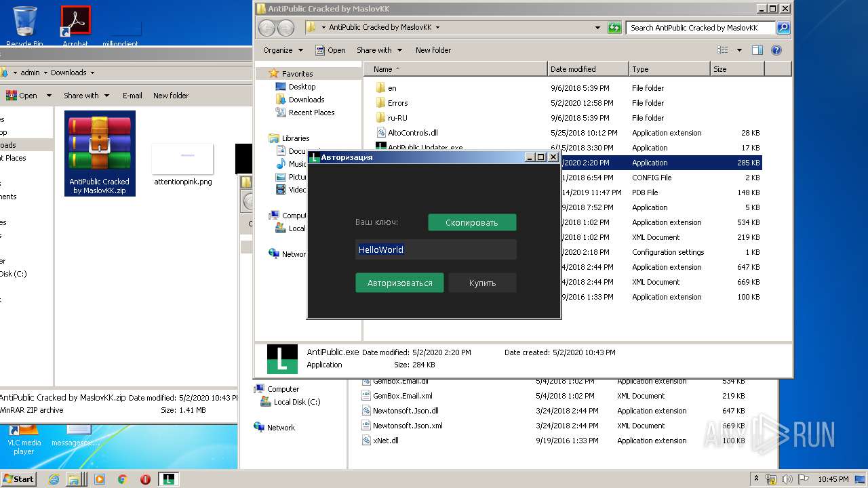Open the view options dropdown arrow
This screenshot has height=488, width=868.
739,50
